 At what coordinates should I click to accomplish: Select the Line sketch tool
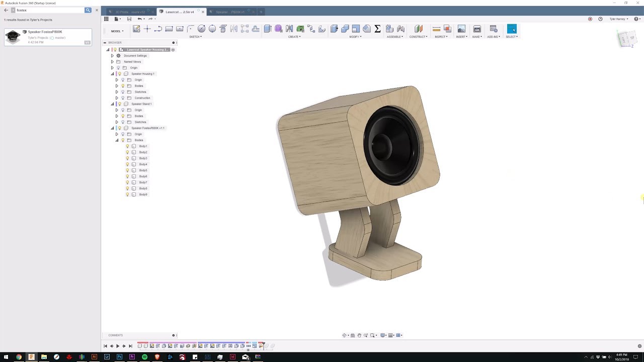coord(158,29)
